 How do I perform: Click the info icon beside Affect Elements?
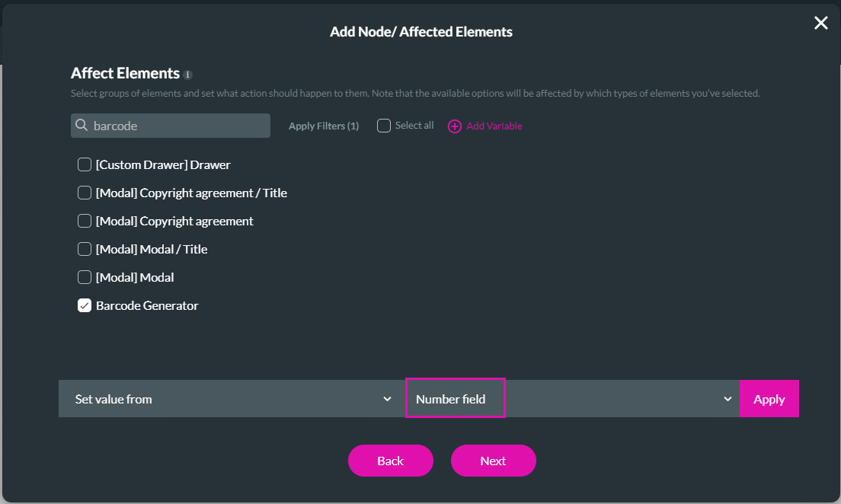187,75
